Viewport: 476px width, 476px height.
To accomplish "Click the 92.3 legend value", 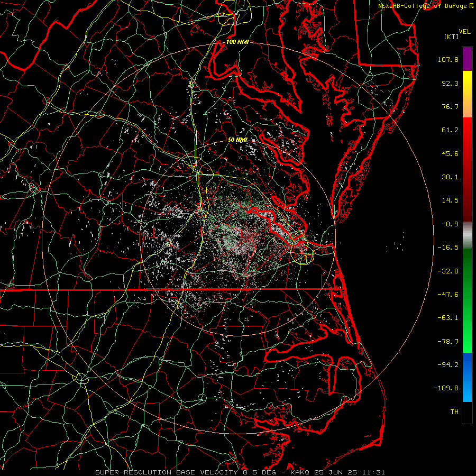I will (x=450, y=83).
